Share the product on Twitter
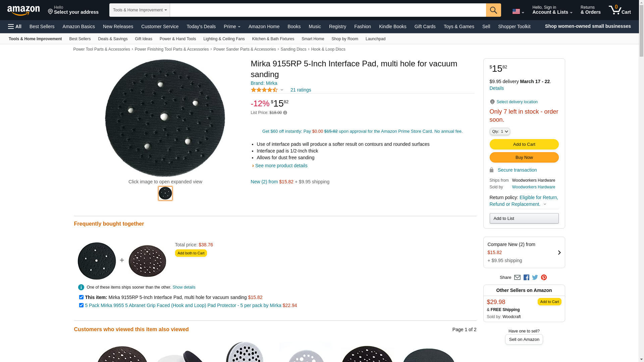The width and height of the screenshot is (644, 362). point(535,278)
